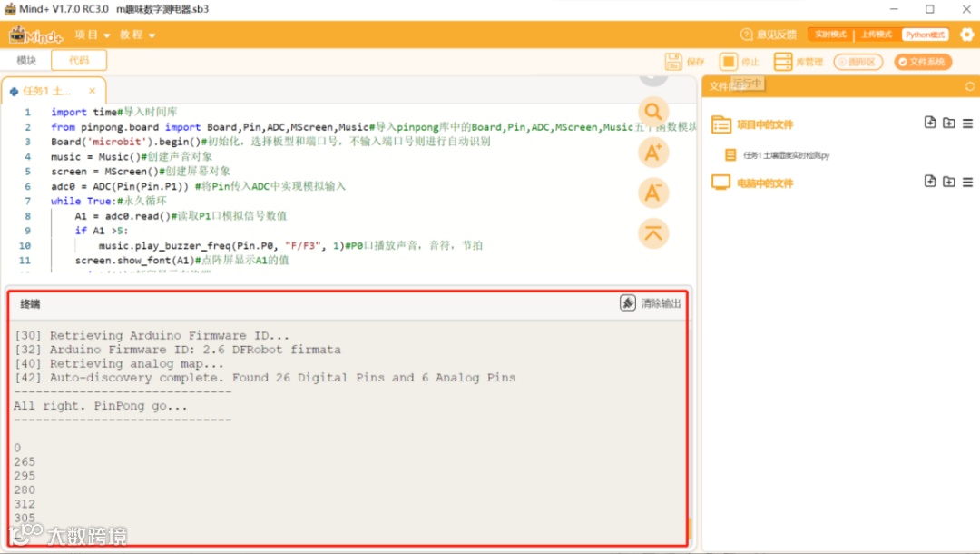The height and width of the screenshot is (554, 980).
Task: Click terminal line 'Retrieving analog map...'
Action: click(x=119, y=364)
